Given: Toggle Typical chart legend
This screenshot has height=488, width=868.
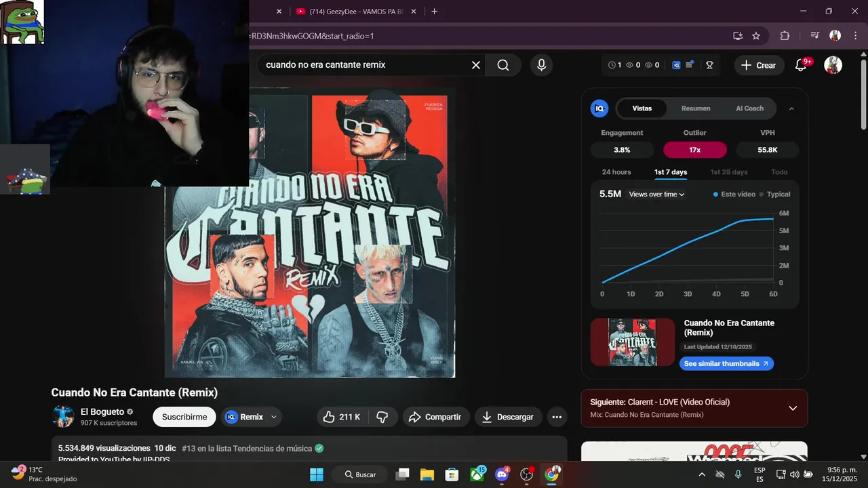Looking at the screenshot, I should click(x=774, y=195).
